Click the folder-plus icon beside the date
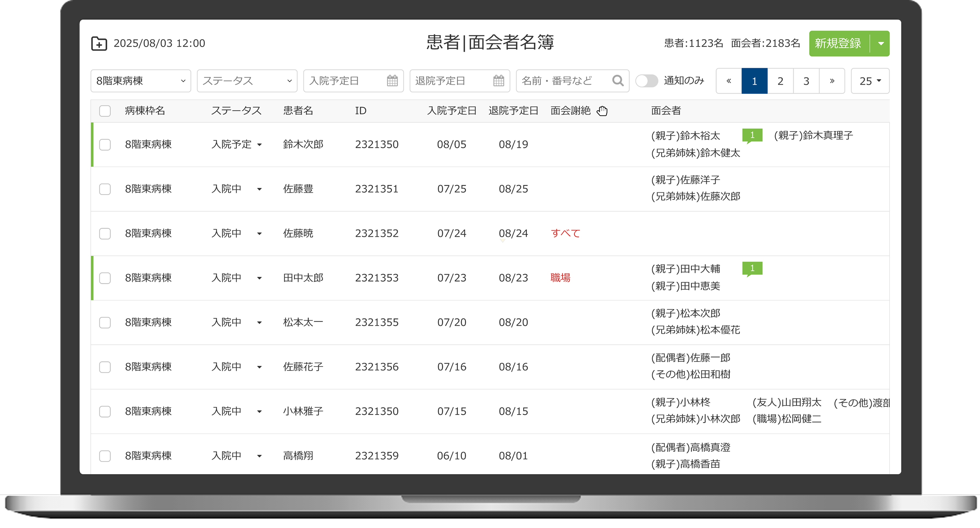 (99, 43)
